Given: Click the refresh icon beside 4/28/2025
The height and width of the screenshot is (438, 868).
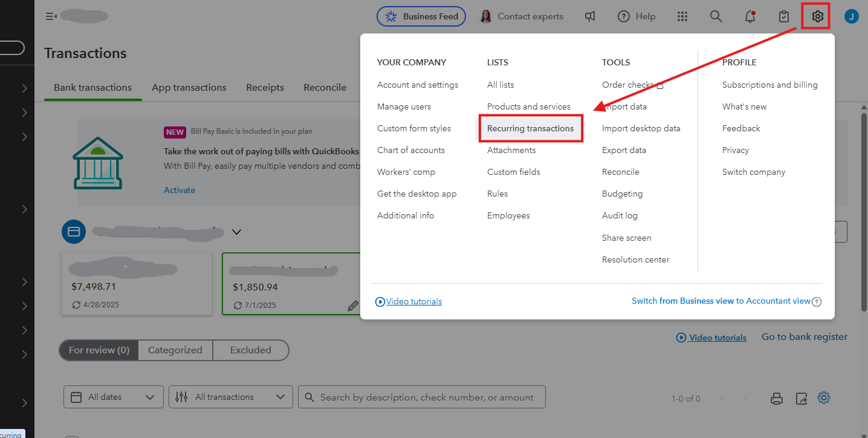Looking at the screenshot, I should tap(76, 305).
